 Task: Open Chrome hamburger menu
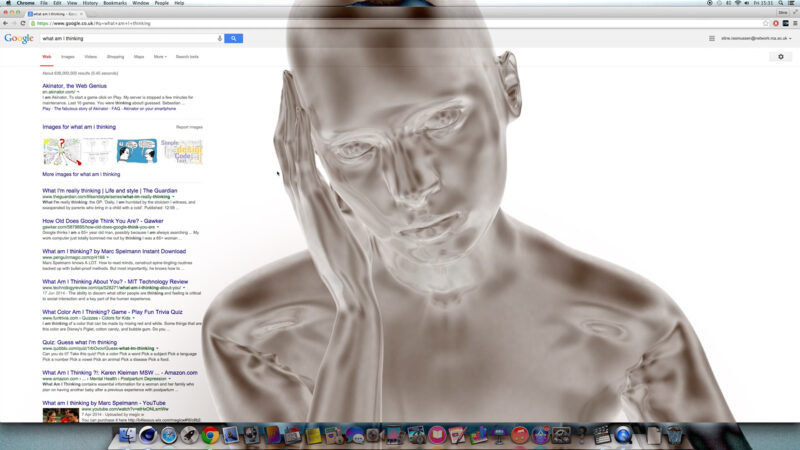click(795, 23)
